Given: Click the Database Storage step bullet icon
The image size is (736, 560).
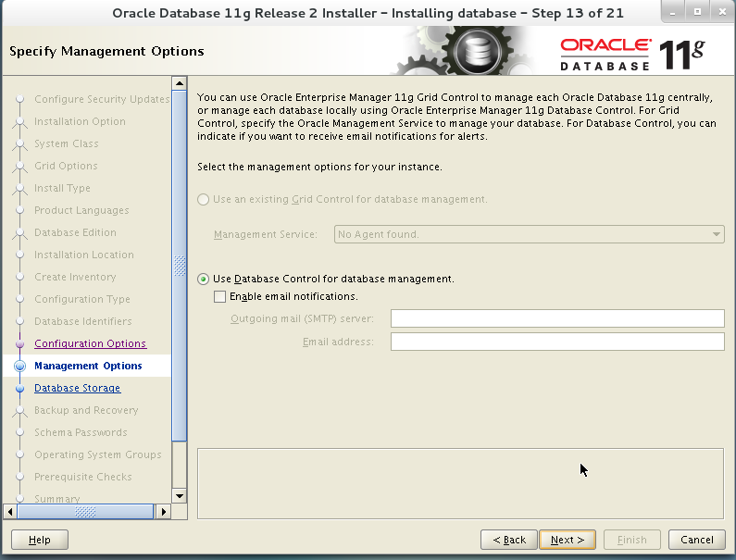Looking at the screenshot, I should tap(19, 389).
